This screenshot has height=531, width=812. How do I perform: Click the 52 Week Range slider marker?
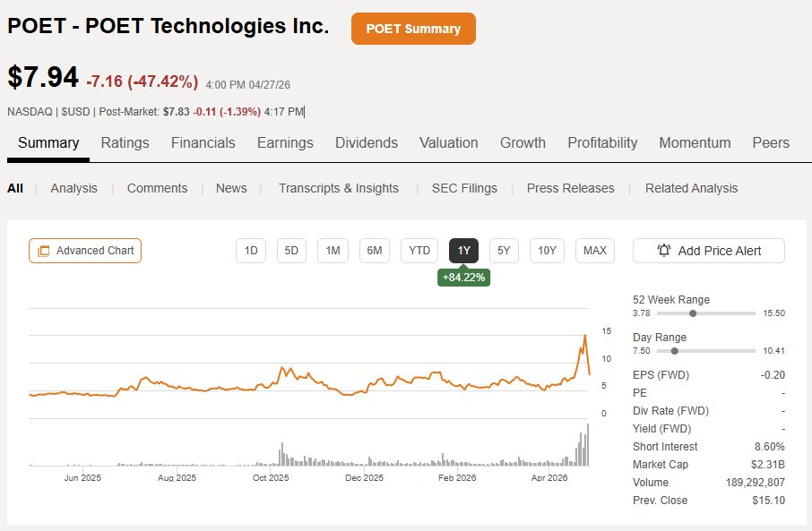(693, 313)
